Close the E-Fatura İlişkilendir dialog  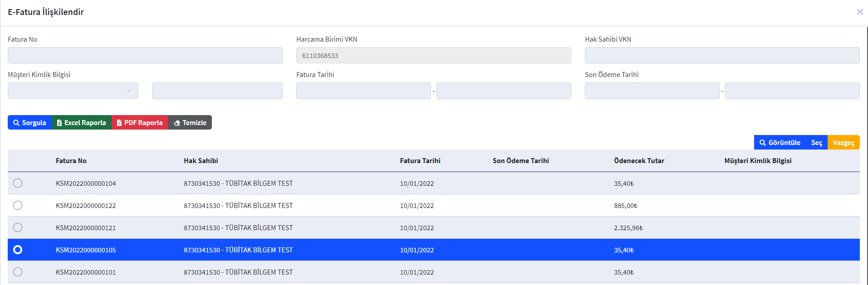[860, 12]
